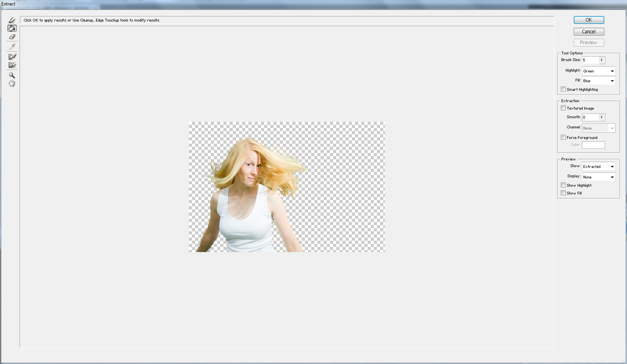Open the Show Extracted dropdown
The width and height of the screenshot is (627, 364).
pos(598,166)
